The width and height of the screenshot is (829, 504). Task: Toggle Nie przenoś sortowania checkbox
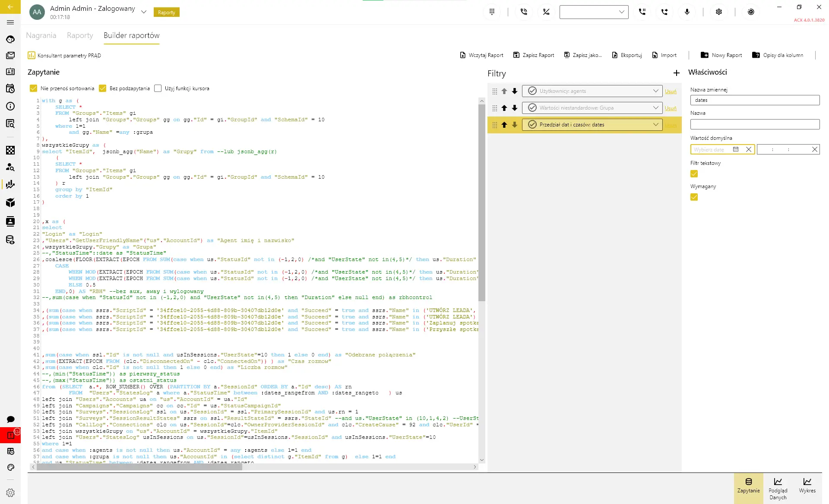[x=33, y=88]
